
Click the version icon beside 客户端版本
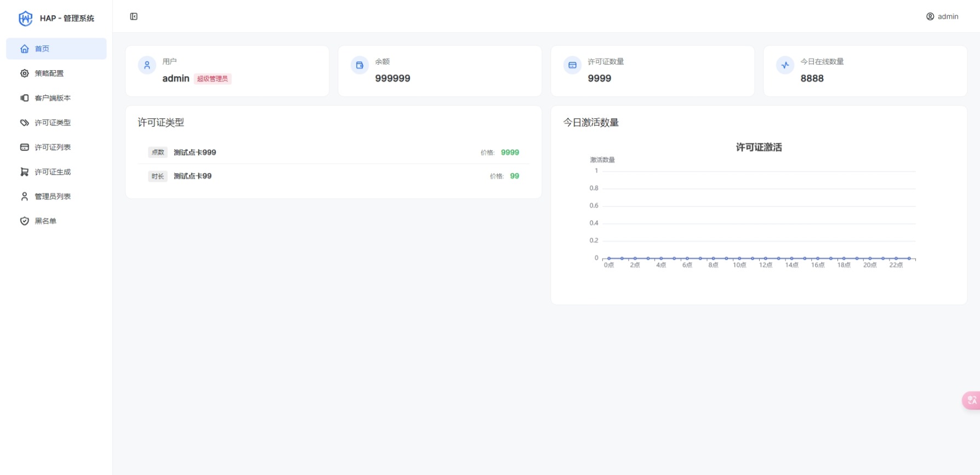coord(25,98)
